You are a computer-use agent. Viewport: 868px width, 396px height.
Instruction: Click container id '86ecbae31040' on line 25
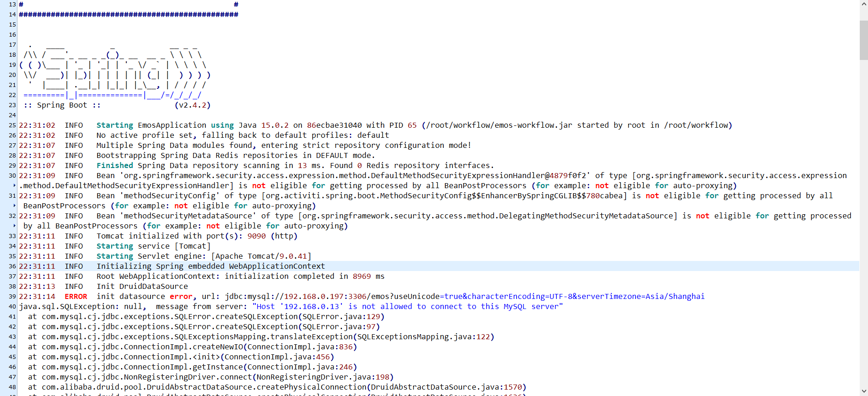coord(334,125)
